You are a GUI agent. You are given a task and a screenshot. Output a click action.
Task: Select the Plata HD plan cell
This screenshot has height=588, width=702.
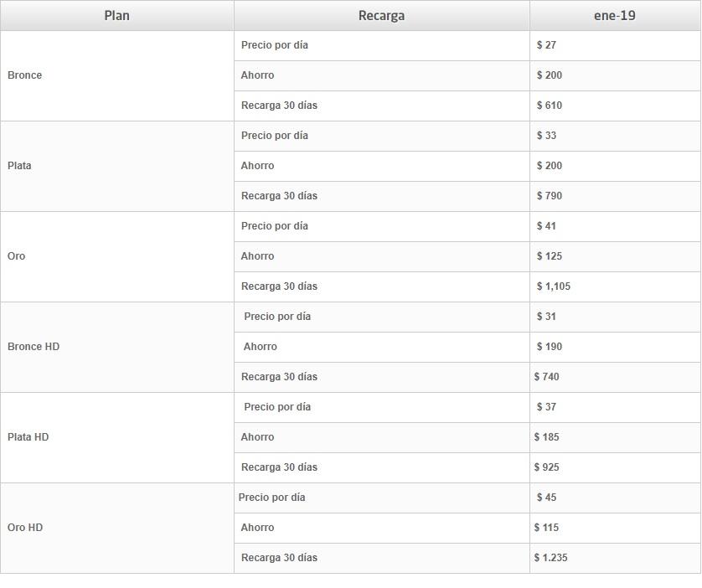point(116,437)
